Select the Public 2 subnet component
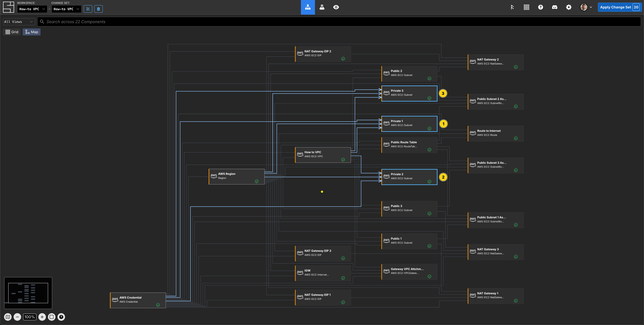 tap(409, 74)
